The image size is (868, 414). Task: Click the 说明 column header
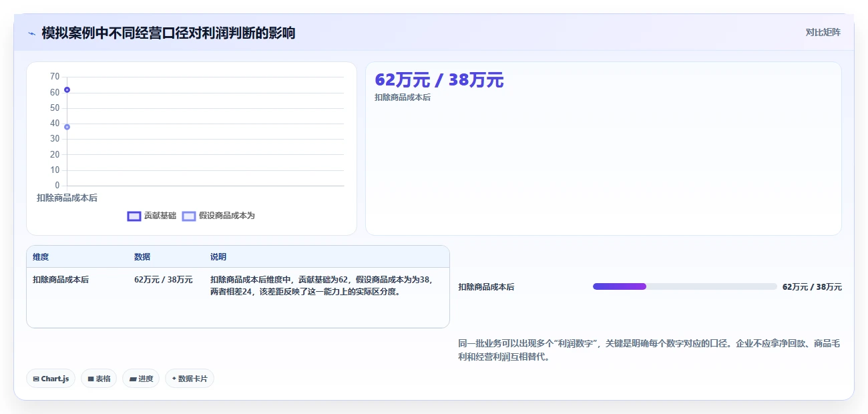click(218, 257)
